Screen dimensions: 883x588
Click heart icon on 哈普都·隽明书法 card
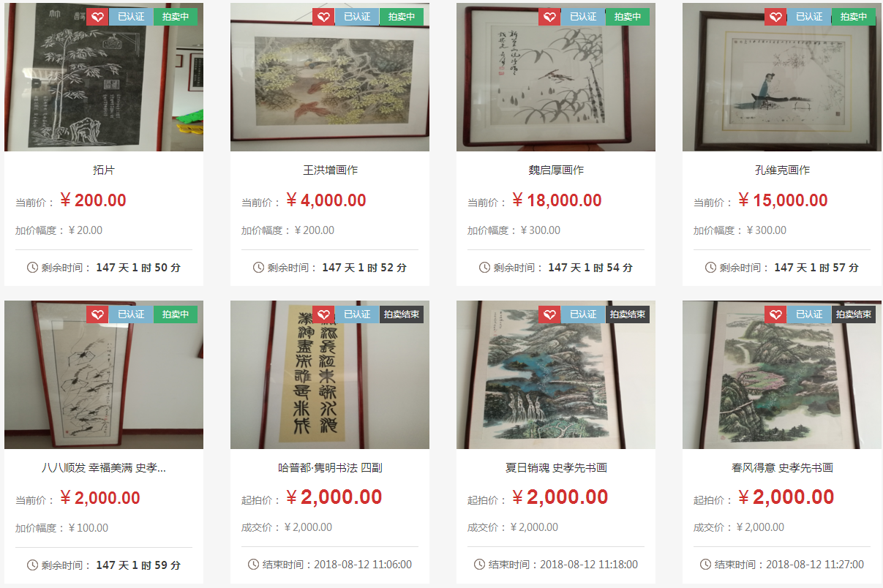pos(323,314)
